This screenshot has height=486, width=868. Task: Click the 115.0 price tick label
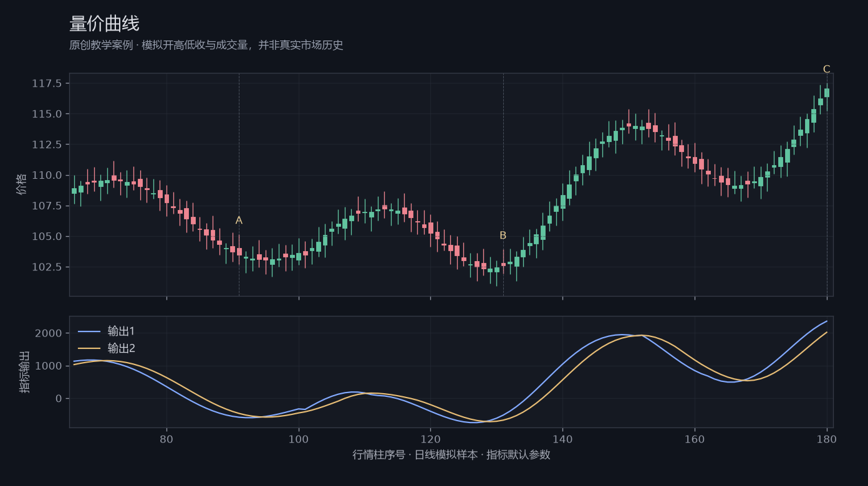pos(47,114)
